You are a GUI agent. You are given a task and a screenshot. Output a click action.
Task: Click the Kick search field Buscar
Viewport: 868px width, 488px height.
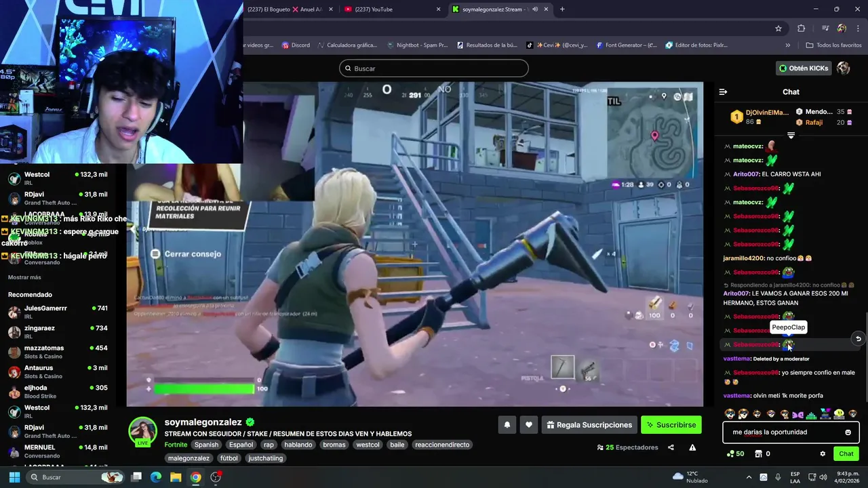(x=434, y=68)
